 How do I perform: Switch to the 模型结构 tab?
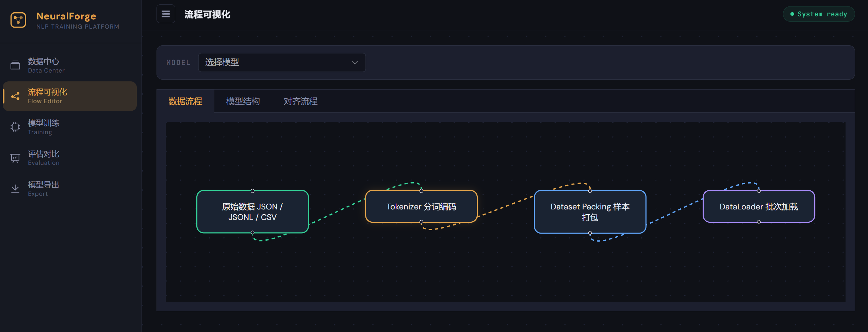tap(243, 101)
